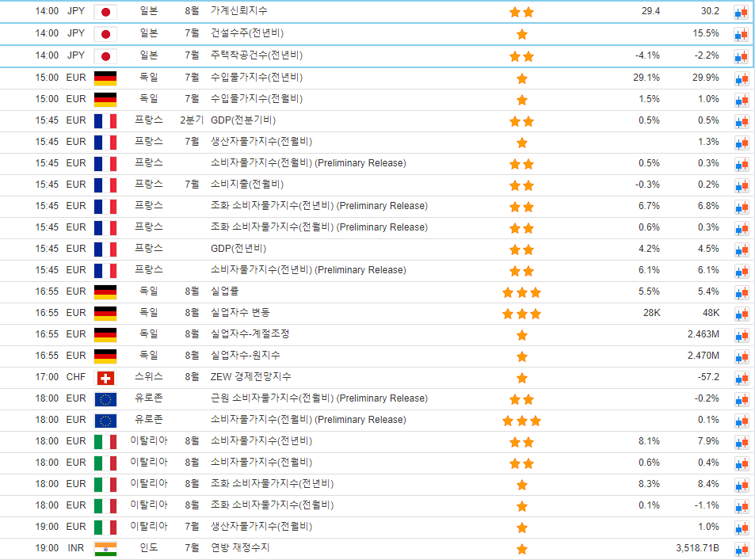The width and height of the screenshot is (755, 560).
Task: Click three-star importance rating in 실업률 row
Action: click(x=521, y=292)
